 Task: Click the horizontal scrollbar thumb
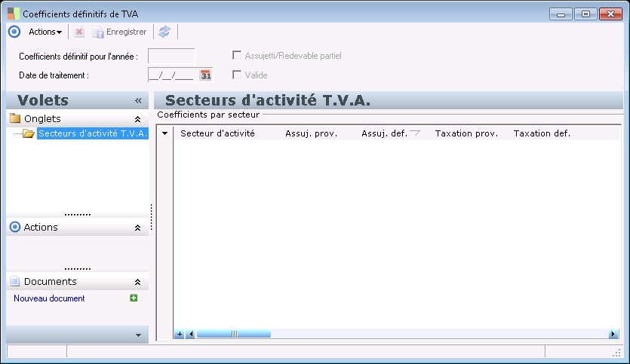234,334
